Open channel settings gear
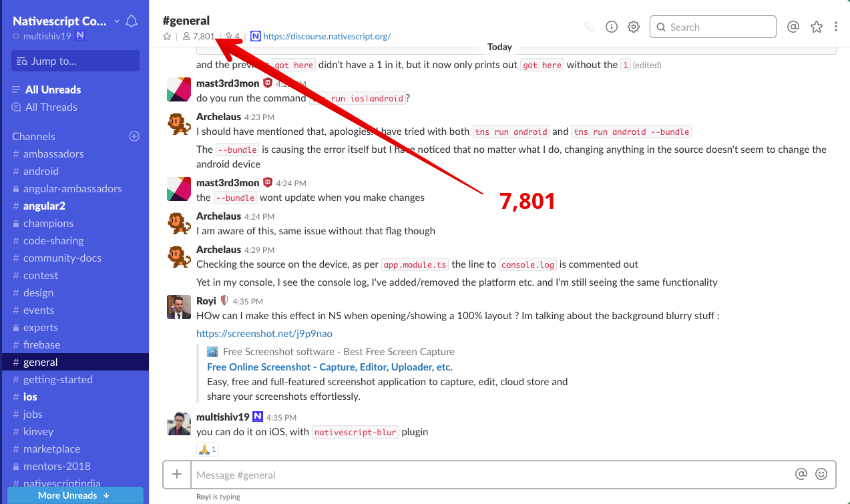The width and height of the screenshot is (850, 504). pos(634,27)
